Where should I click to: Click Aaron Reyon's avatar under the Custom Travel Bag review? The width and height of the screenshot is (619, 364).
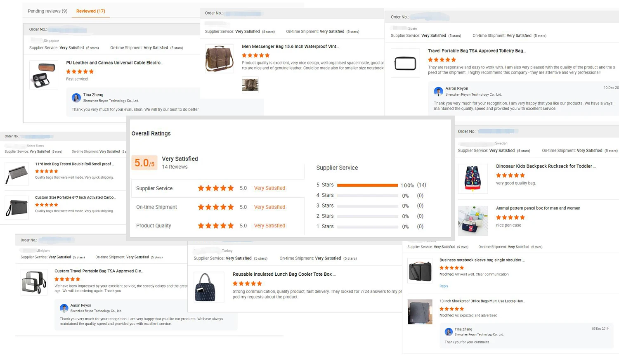pos(64,308)
